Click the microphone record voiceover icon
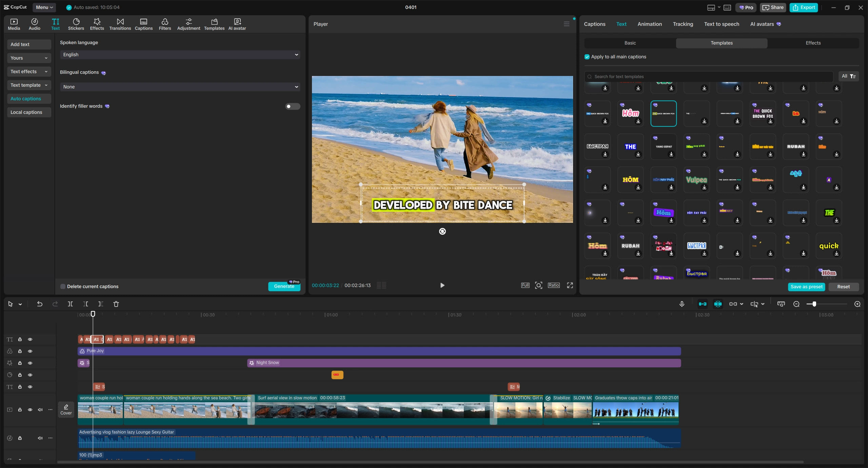868x468 pixels. point(682,304)
